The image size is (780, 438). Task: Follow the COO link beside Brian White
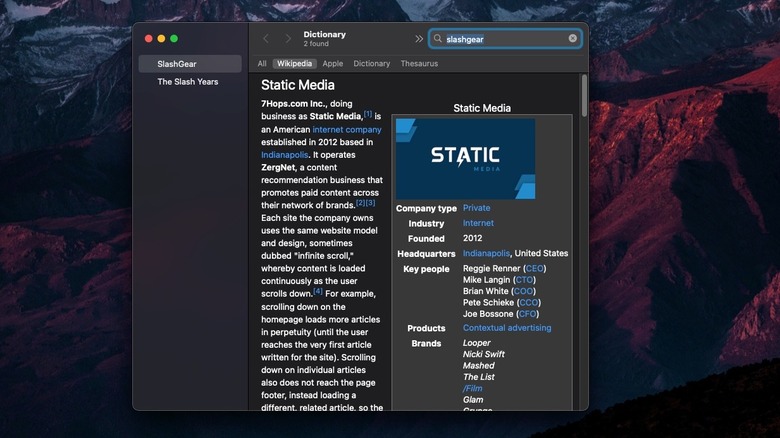pyautogui.click(x=523, y=291)
